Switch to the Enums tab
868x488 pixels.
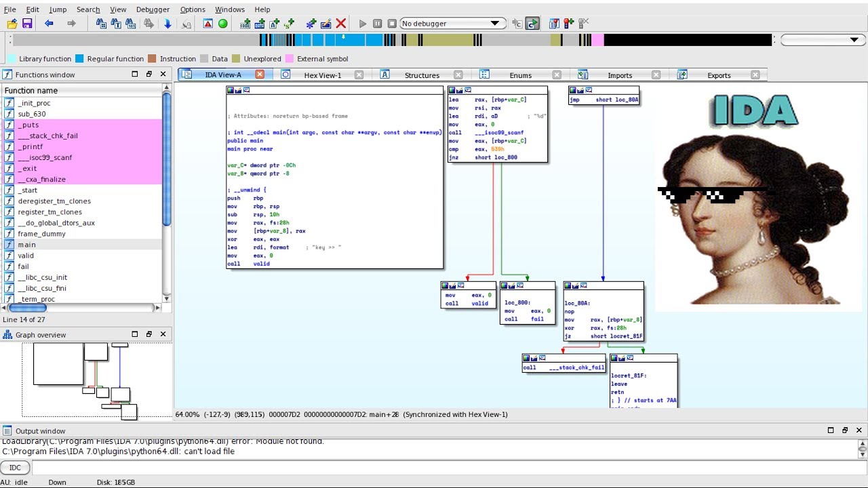coord(520,75)
